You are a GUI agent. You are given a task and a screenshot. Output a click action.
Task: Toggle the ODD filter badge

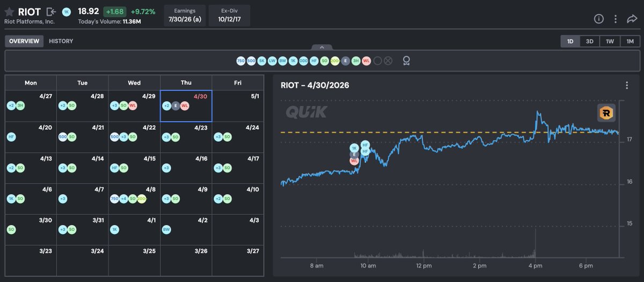pos(304,61)
